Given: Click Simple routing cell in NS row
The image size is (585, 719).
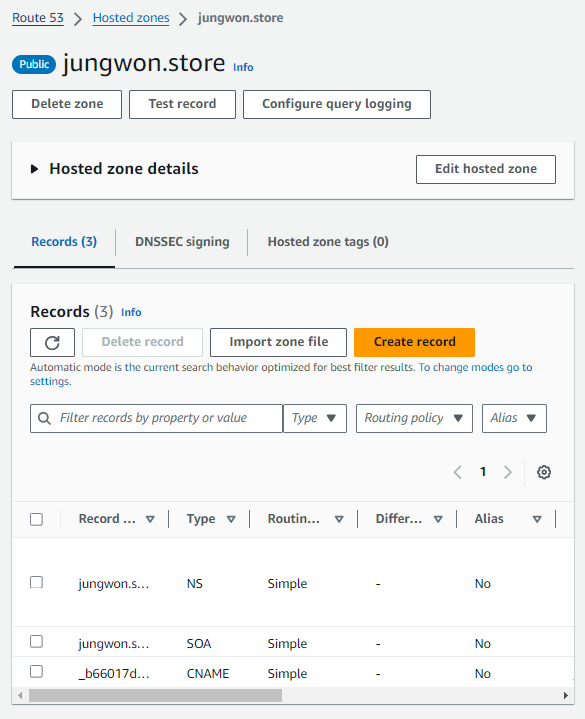Looking at the screenshot, I should [x=287, y=584].
